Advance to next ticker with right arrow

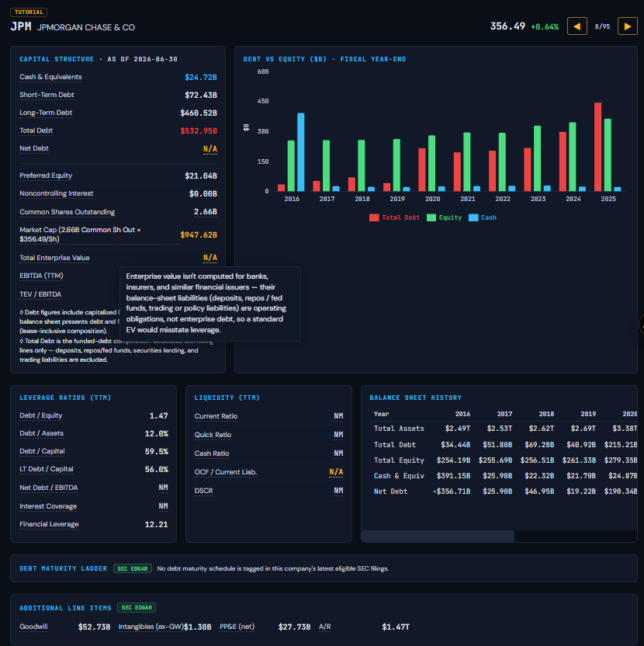pos(628,26)
